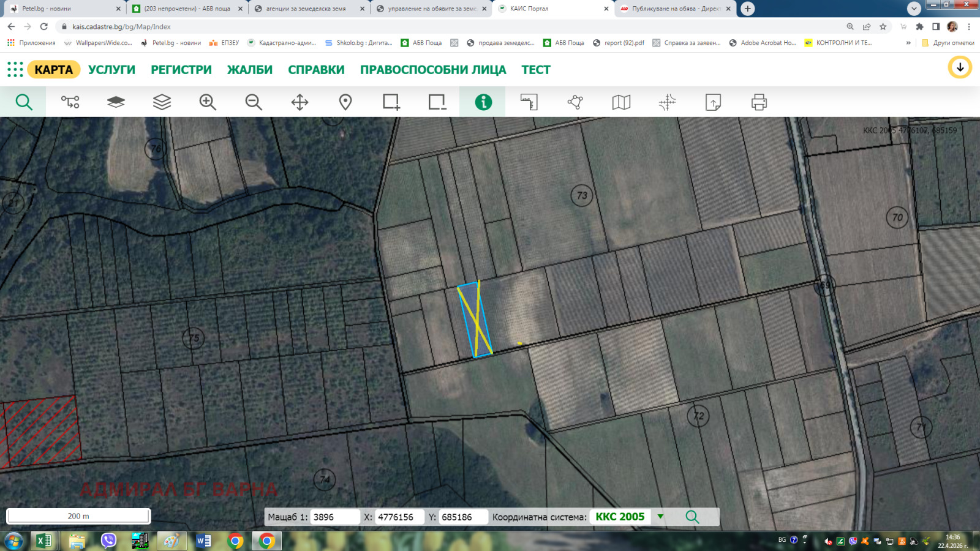980x551 pixels.
Task: Click the print map icon
Action: tap(759, 102)
